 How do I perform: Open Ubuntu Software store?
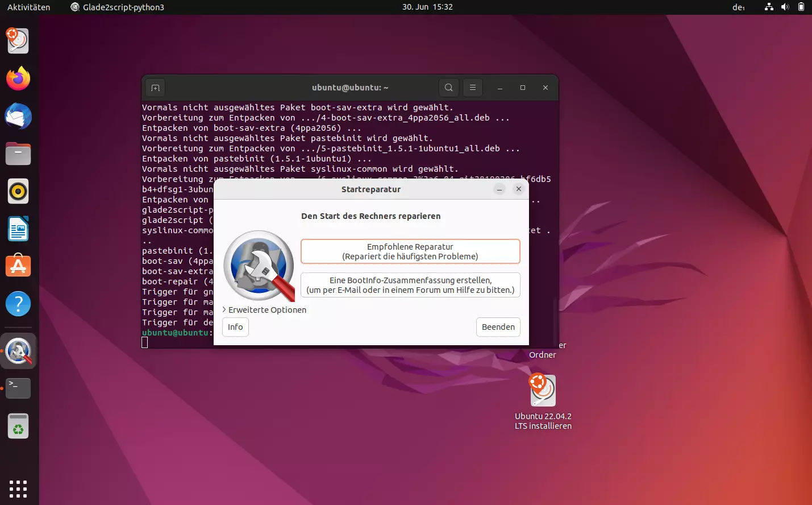pos(18,266)
